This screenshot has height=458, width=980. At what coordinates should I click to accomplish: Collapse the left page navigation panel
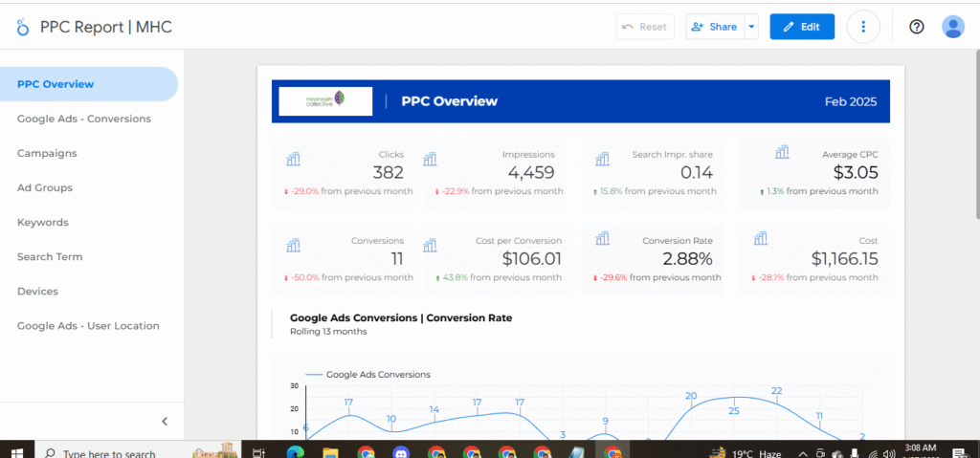(165, 421)
